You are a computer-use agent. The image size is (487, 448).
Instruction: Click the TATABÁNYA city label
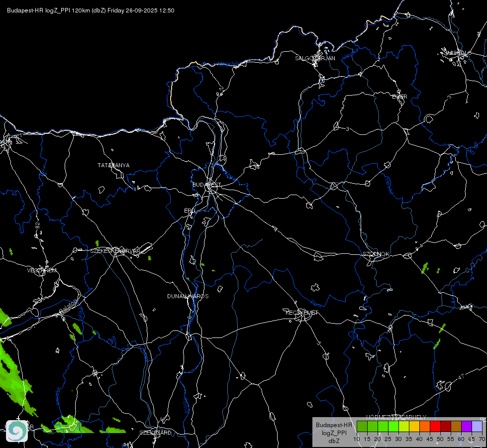coord(113,165)
